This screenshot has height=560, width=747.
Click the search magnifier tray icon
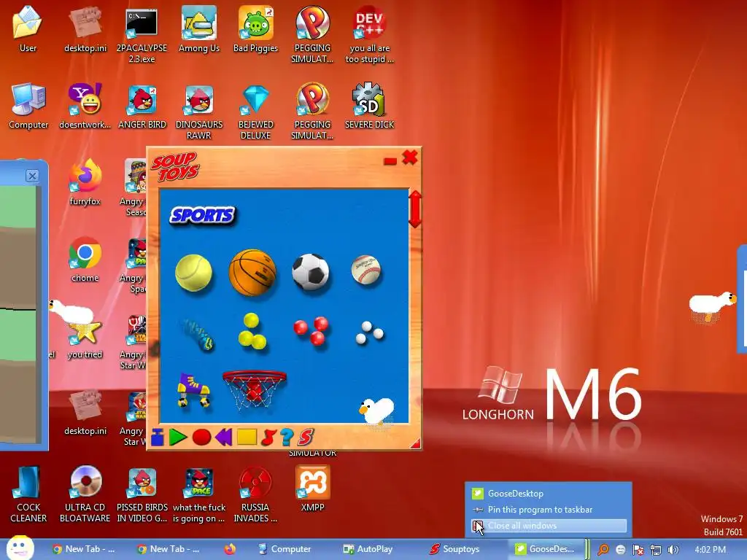603,550
